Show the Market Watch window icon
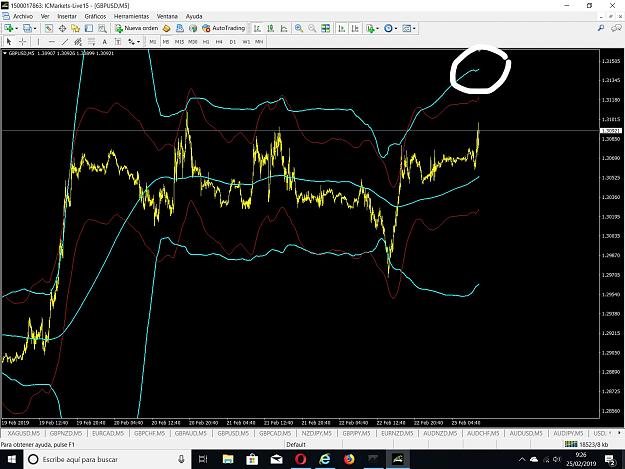625x469 pixels. [x=49, y=28]
